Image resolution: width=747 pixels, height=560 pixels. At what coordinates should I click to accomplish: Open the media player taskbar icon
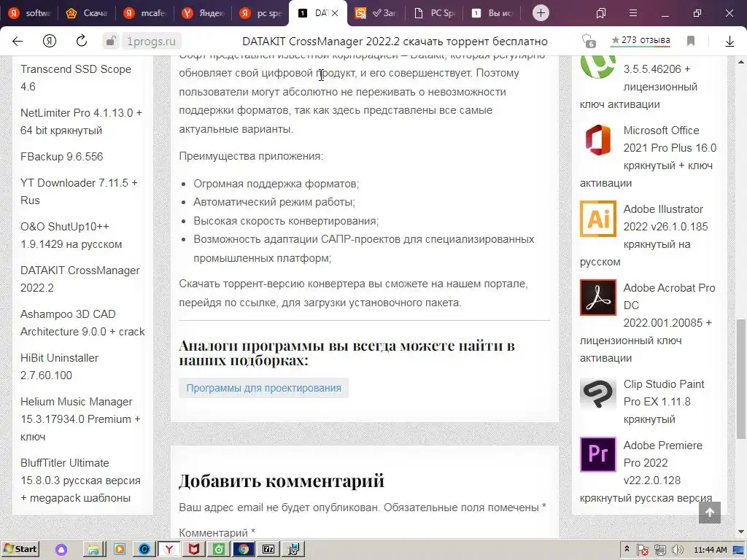coord(119,550)
